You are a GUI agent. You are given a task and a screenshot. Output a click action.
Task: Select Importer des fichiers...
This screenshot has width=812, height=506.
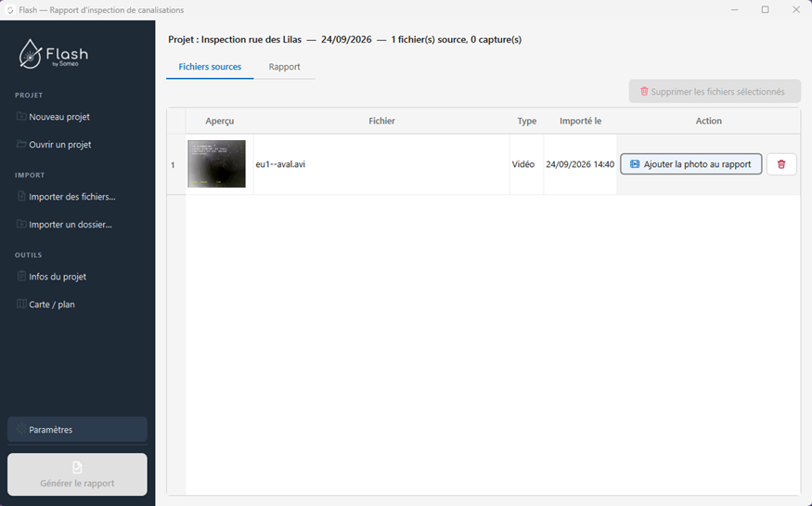click(77, 197)
